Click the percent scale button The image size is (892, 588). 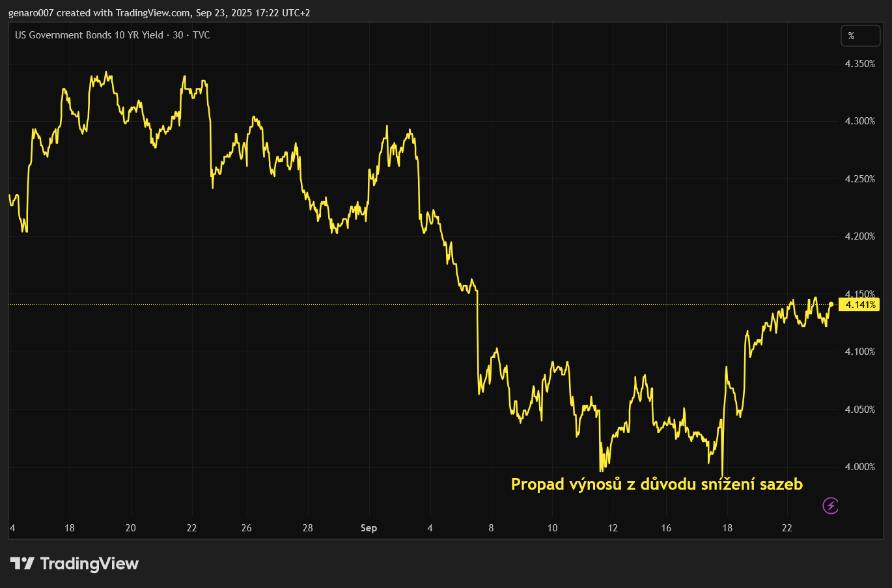[x=860, y=36]
